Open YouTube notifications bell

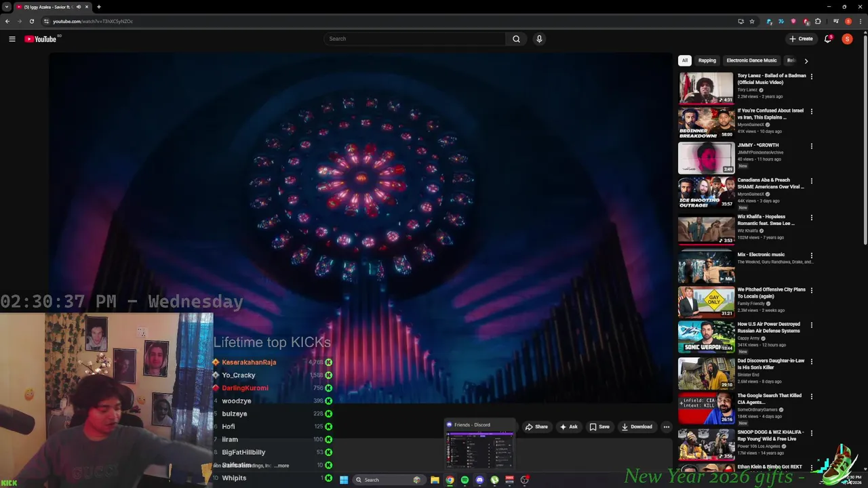828,39
